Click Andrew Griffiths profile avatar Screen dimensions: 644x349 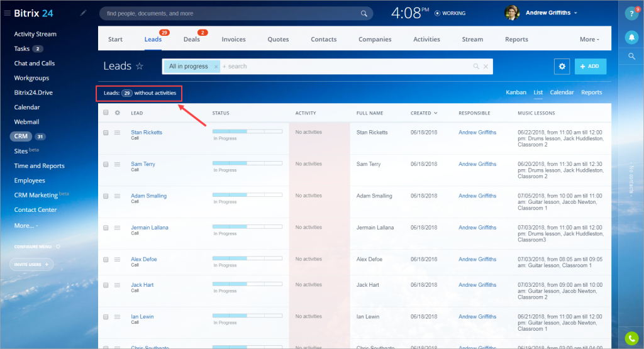click(x=512, y=13)
